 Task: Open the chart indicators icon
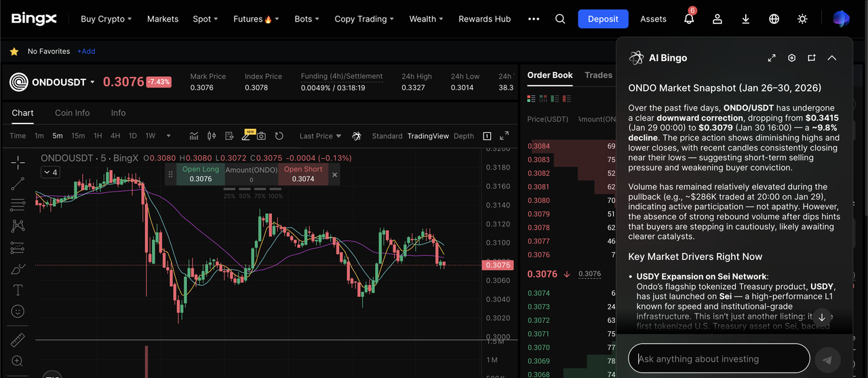[194, 136]
